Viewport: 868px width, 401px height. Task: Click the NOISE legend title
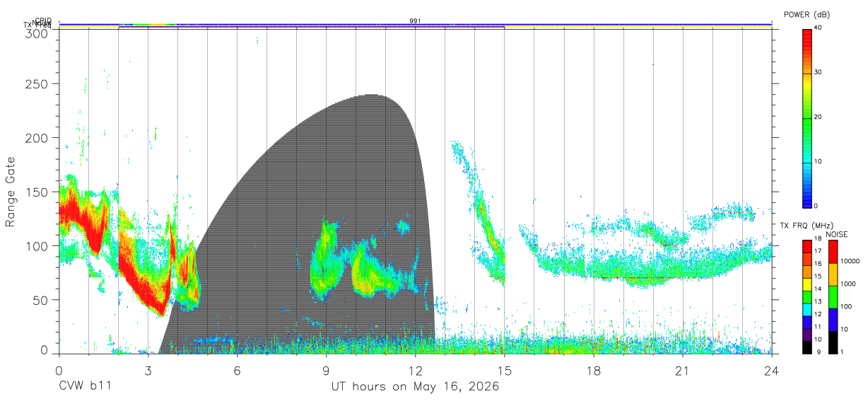tap(835, 234)
